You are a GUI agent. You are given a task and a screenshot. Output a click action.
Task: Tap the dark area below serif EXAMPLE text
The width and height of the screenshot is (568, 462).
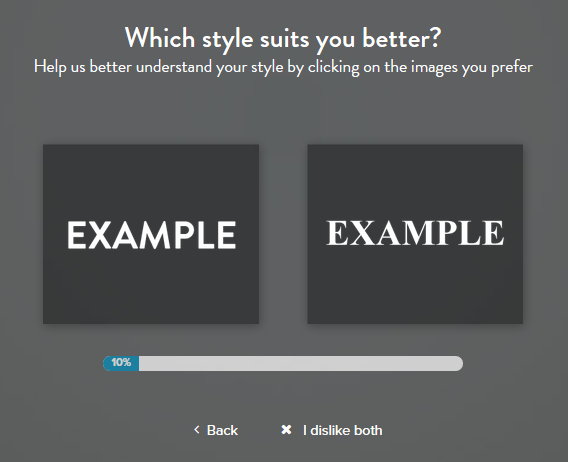pos(415,286)
